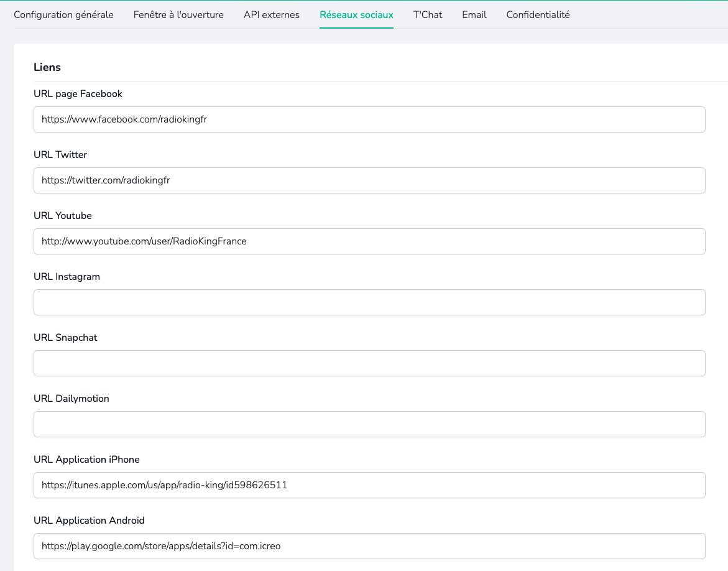Select the Réseaux sociaux tab
This screenshot has width=728, height=571.
pos(356,14)
